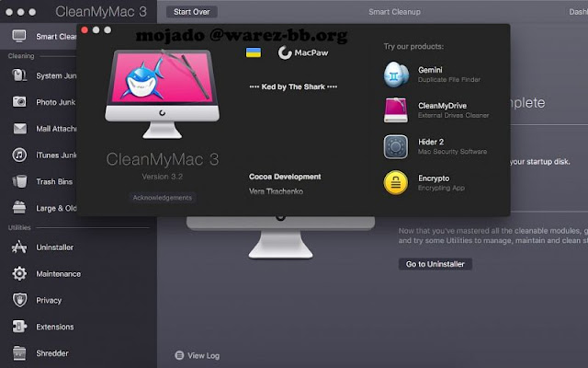Click the CleanMyDrive product name
Screen dimensions: 588x368
pyautogui.click(x=443, y=106)
